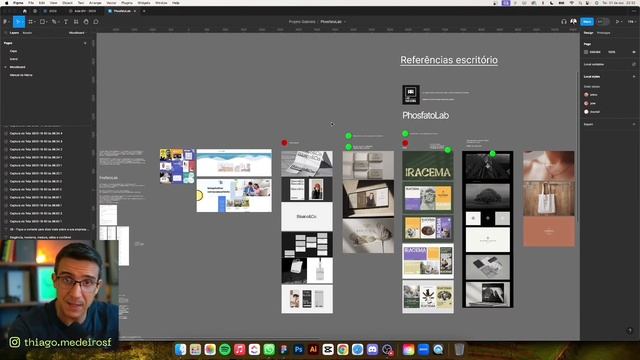The image size is (640, 360).
Task: Select the tote bag reference image
Action: [549, 199]
